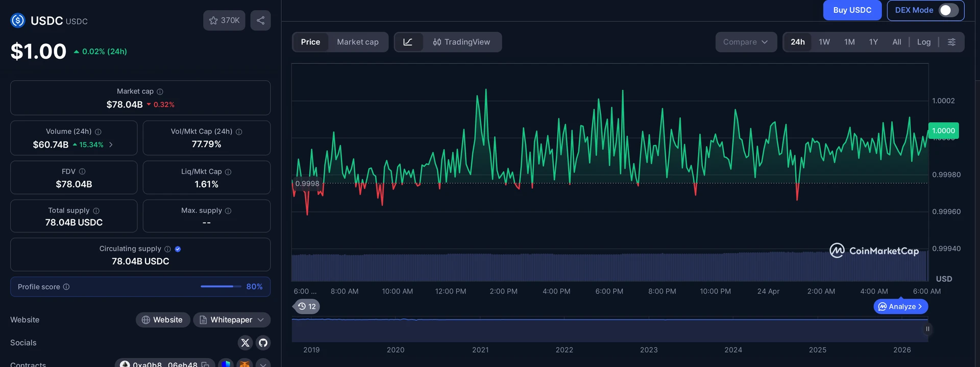
Task: Select the Market cap tab
Action: tap(358, 42)
